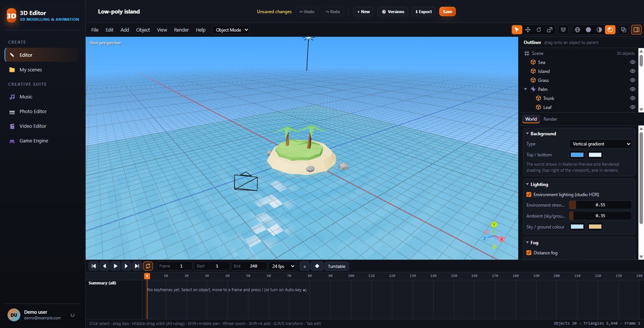Toggle the overlapping squares overlay icon
Viewport: 644px width, 328px height.
coord(623,30)
